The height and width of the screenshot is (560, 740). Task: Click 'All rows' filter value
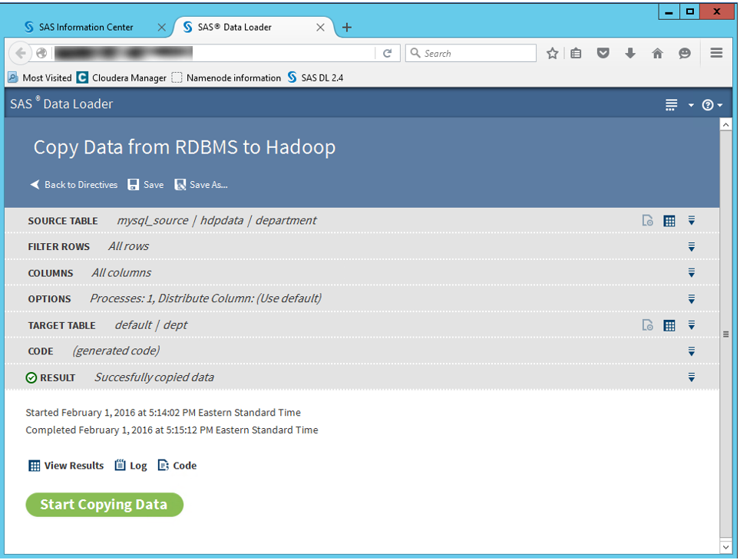point(128,246)
